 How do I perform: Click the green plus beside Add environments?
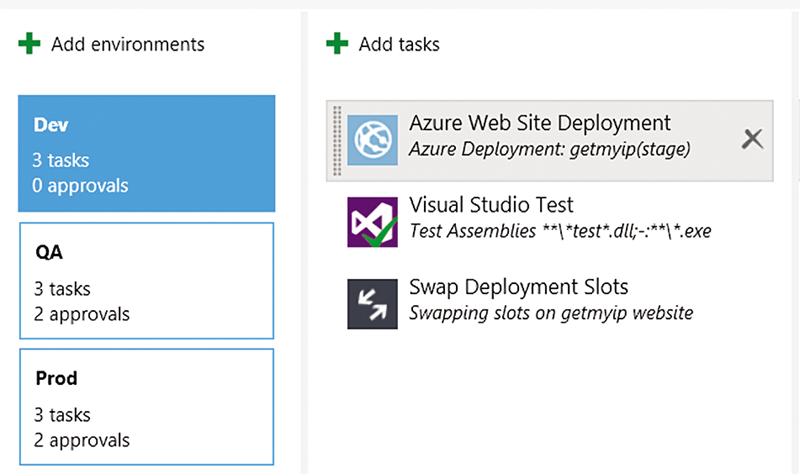click(29, 43)
